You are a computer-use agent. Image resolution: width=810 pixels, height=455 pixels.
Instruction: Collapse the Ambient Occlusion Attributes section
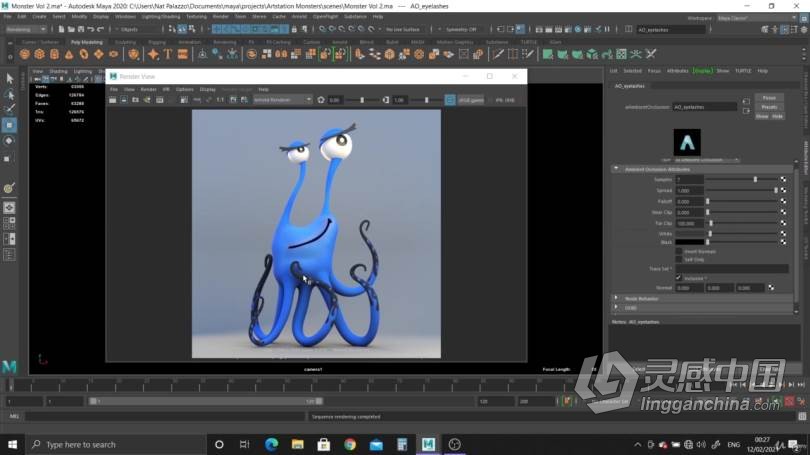tap(616, 169)
